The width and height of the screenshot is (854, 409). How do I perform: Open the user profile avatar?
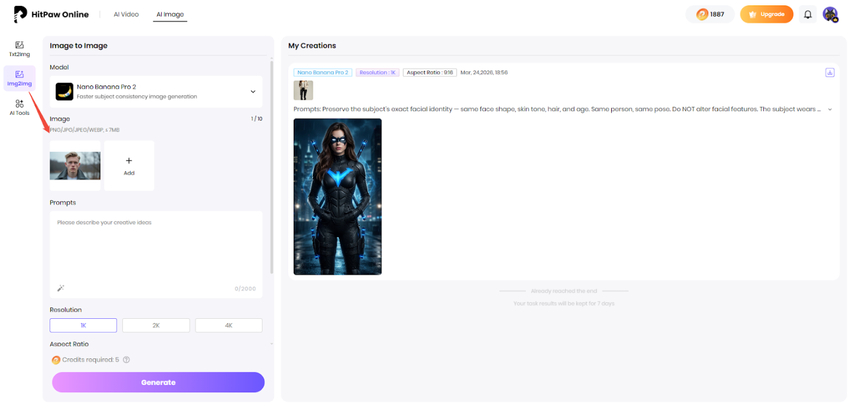tap(830, 15)
